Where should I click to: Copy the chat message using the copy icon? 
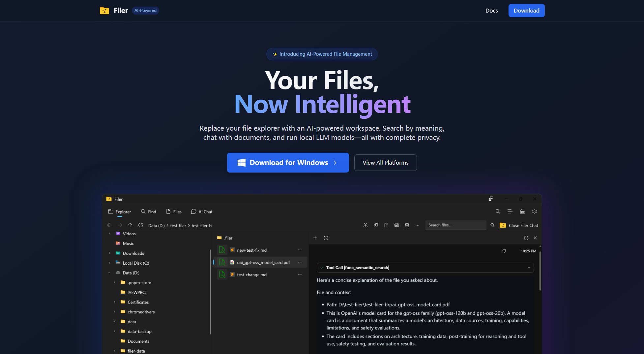point(504,251)
